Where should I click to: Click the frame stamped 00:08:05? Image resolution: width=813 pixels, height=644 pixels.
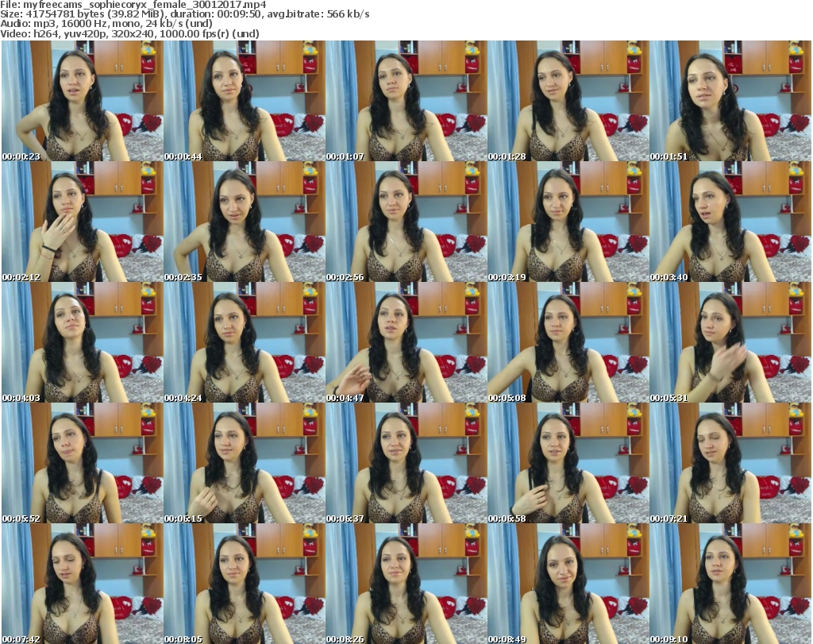click(245, 584)
